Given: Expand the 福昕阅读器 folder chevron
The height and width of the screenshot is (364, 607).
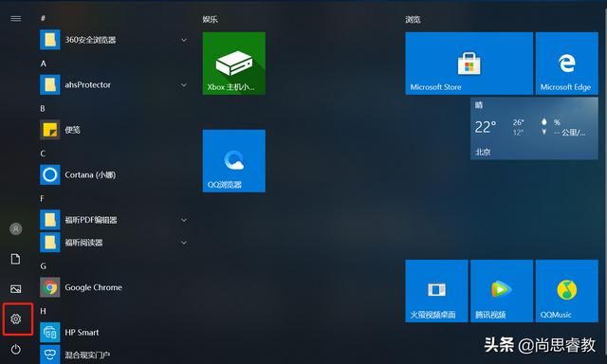Looking at the screenshot, I should click(184, 243).
